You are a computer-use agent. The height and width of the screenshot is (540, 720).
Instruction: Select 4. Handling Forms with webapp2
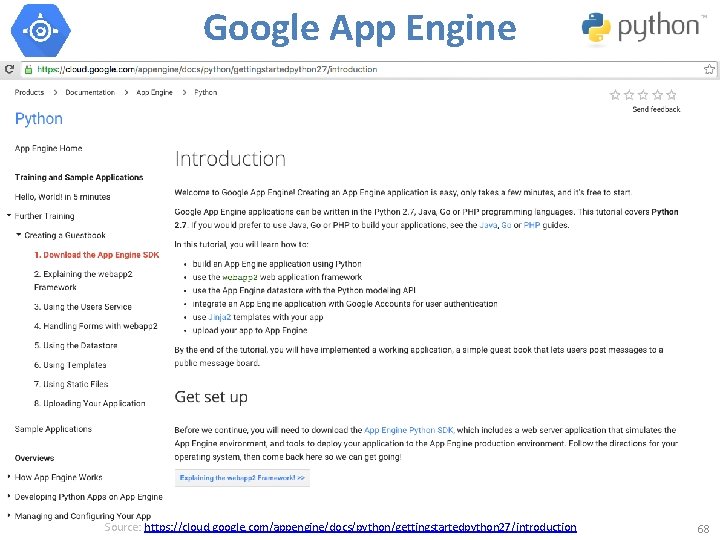pos(96,326)
